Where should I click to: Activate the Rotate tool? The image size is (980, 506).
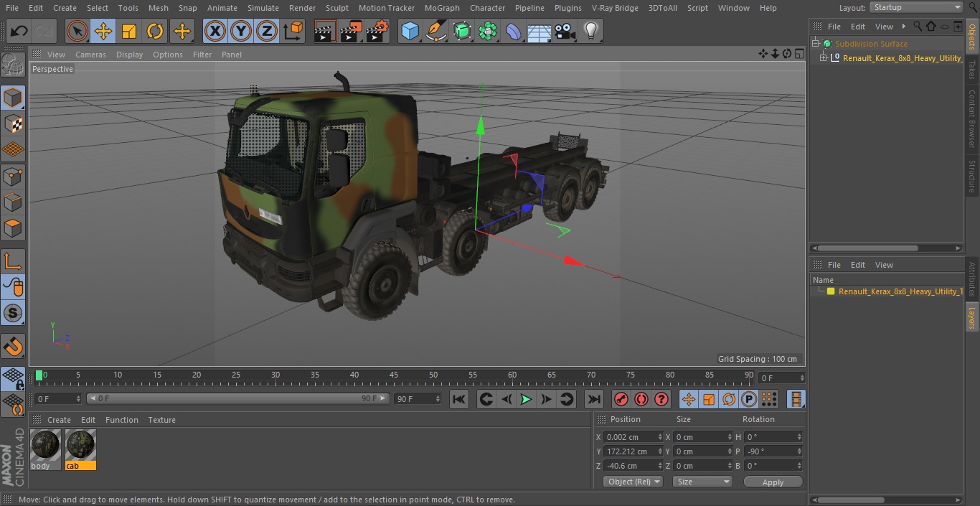point(155,31)
